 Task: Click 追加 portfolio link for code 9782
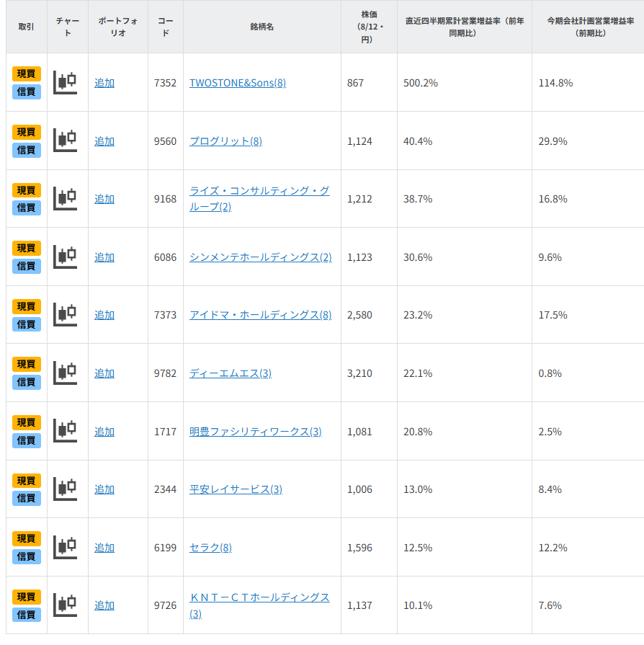point(104,373)
